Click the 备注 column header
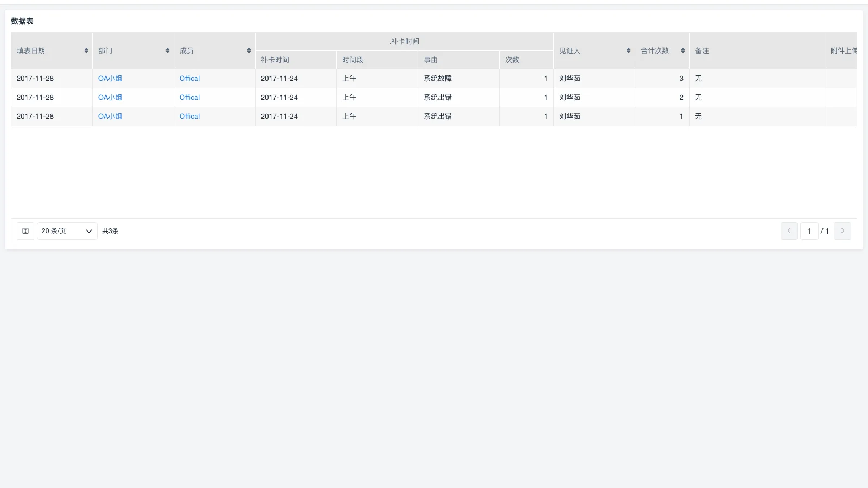Image resolution: width=868 pixels, height=488 pixels. point(702,50)
